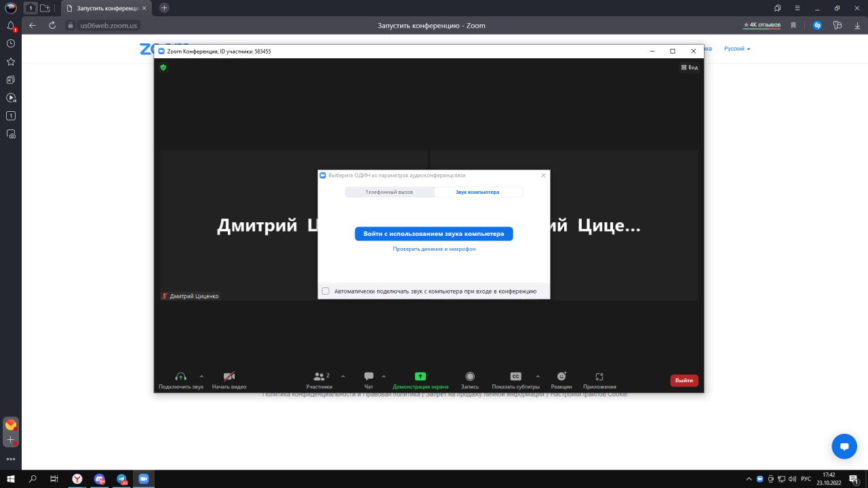Close the audio options dialog

click(543, 175)
